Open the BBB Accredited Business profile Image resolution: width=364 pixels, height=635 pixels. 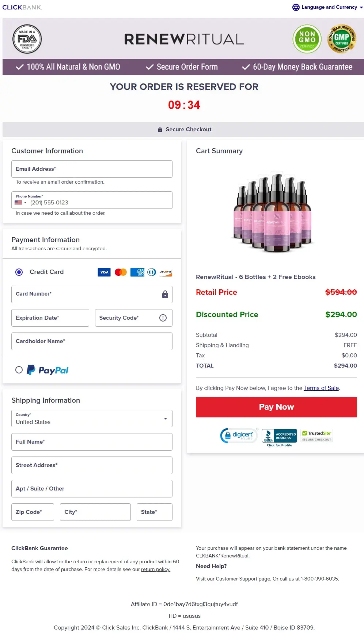click(x=279, y=436)
